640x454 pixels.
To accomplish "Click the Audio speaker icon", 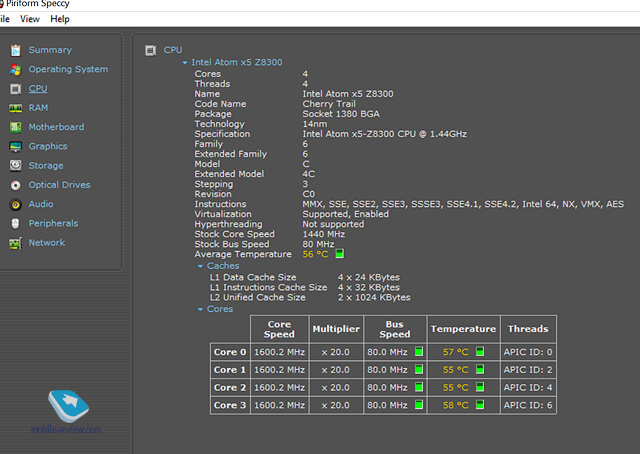I will (15, 204).
